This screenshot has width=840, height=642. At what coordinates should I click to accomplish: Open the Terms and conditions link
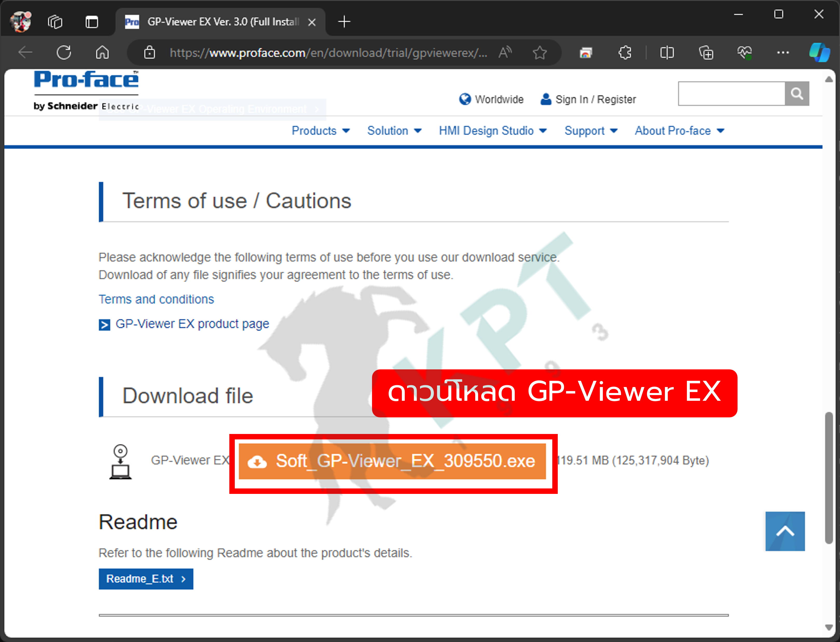pyautogui.click(x=156, y=299)
